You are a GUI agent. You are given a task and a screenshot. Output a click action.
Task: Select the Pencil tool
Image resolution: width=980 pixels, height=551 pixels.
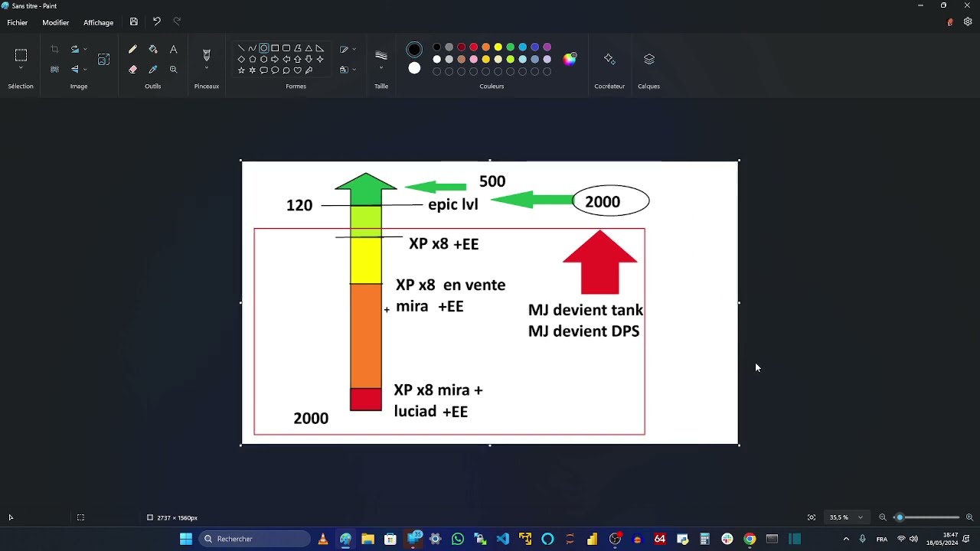[x=132, y=49]
